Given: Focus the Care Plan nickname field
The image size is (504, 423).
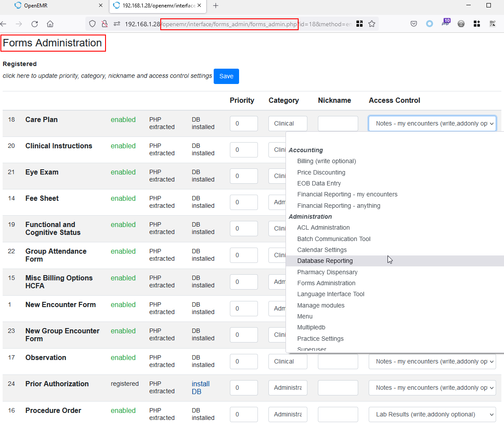Looking at the screenshot, I should coord(338,123).
